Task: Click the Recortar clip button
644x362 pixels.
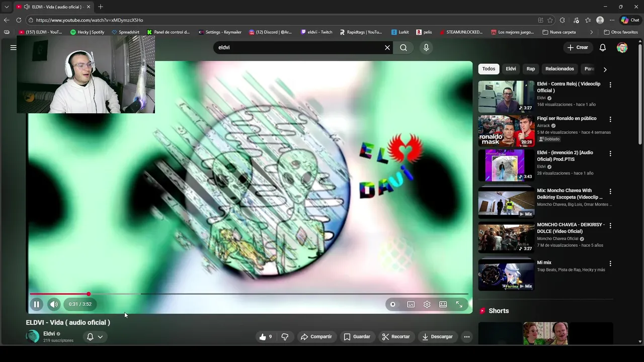Action: point(395,337)
